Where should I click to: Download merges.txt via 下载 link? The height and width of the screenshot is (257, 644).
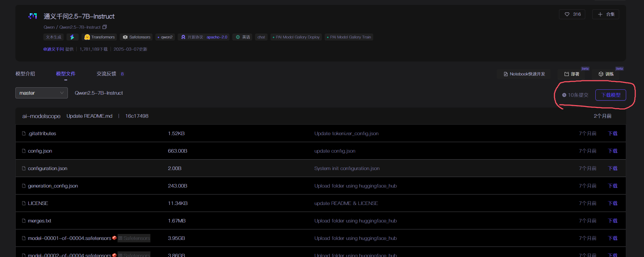click(x=613, y=221)
